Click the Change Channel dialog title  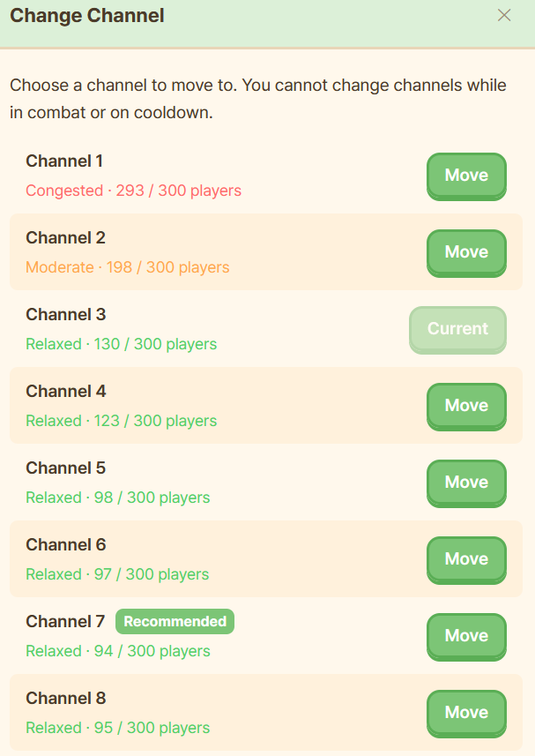87,15
